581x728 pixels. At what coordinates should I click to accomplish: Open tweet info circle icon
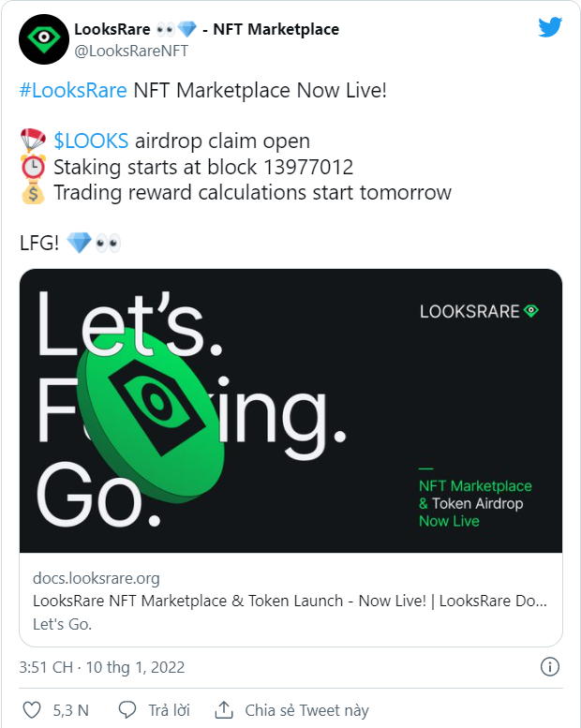550,667
